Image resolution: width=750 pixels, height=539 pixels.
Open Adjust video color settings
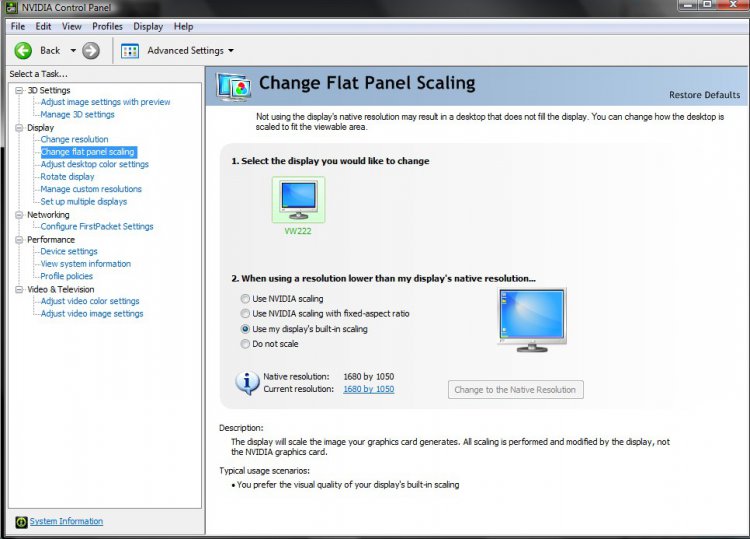pyautogui.click(x=90, y=301)
